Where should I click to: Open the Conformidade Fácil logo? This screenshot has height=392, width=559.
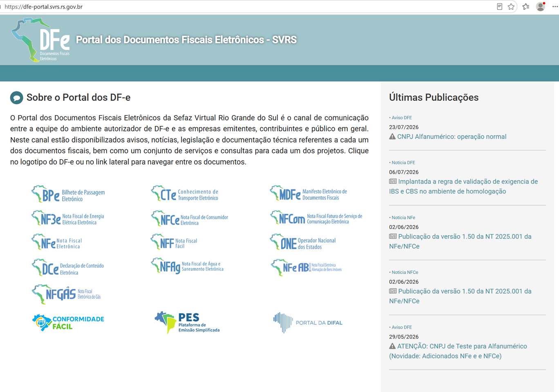tap(68, 323)
